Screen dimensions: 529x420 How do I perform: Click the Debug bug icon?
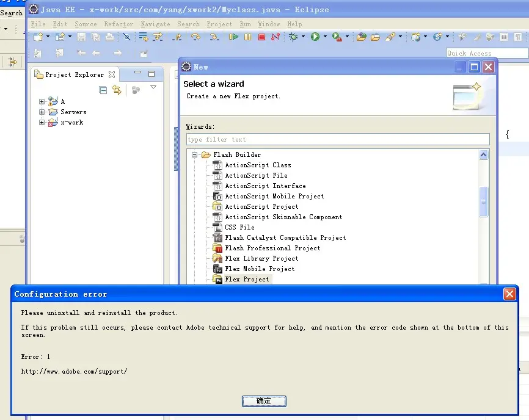[293, 37]
